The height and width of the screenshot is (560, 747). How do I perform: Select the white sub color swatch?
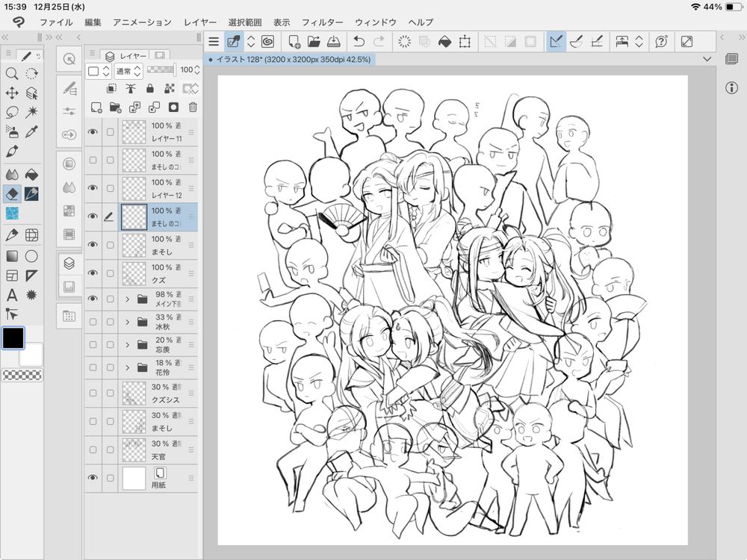32,355
